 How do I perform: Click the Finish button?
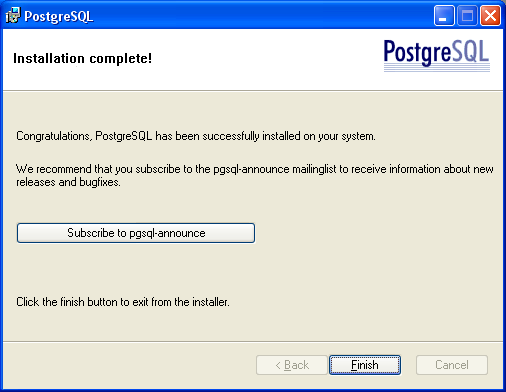coord(365,365)
